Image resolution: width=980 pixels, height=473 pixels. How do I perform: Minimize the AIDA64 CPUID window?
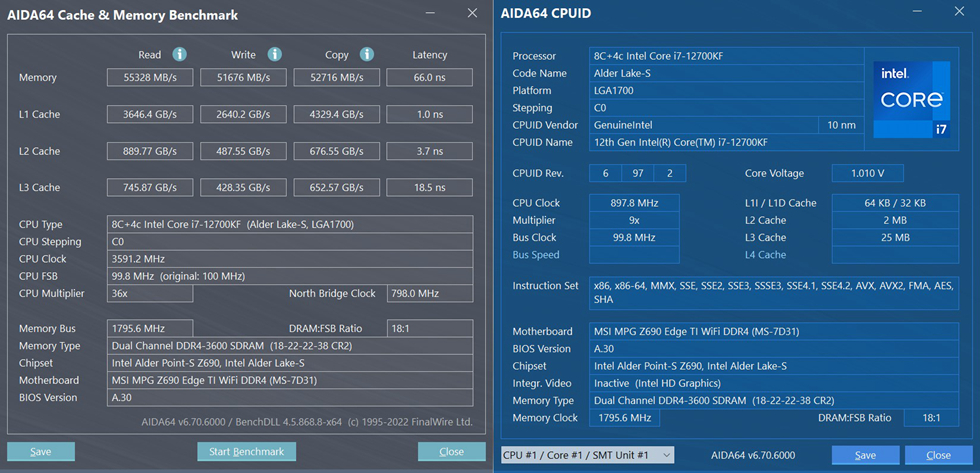[x=917, y=13]
